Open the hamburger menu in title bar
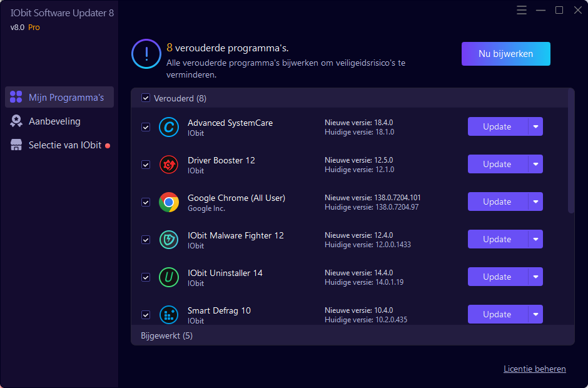 click(522, 10)
